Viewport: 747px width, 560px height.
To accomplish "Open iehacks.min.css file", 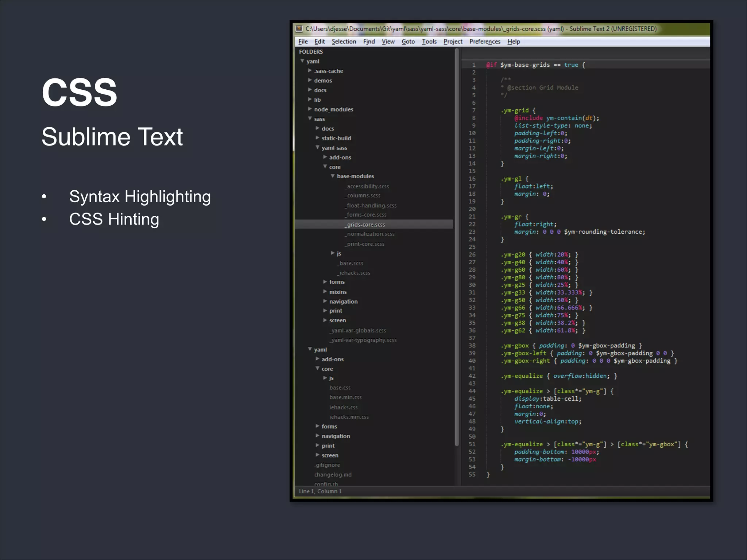I will coord(349,417).
